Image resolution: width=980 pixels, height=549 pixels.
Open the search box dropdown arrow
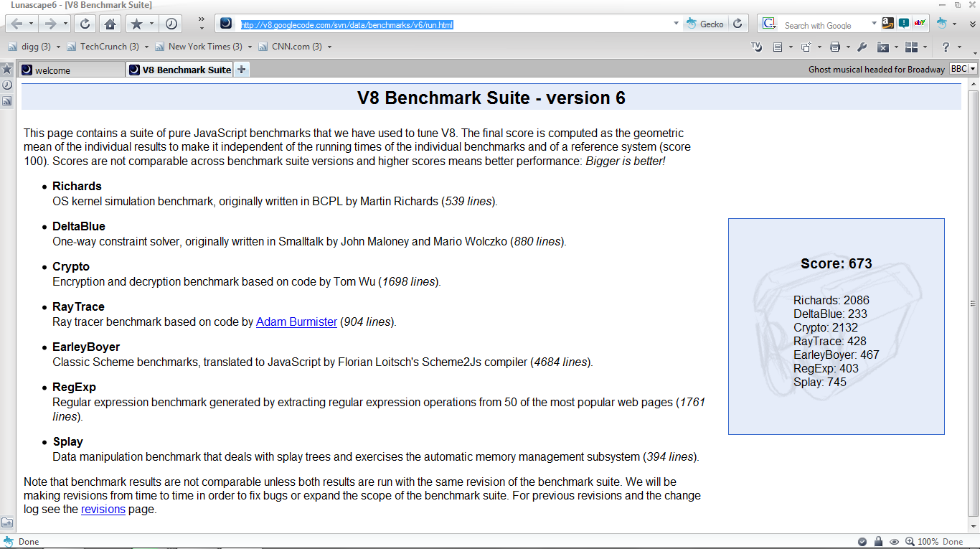(x=873, y=24)
